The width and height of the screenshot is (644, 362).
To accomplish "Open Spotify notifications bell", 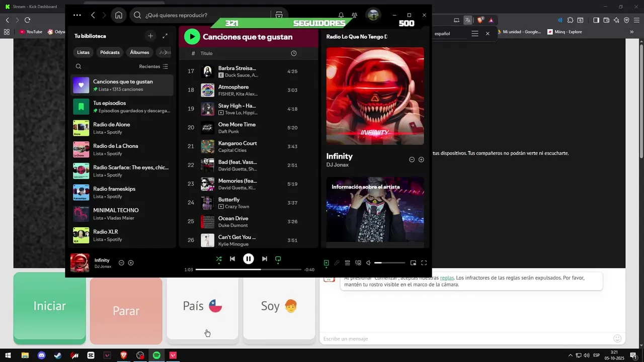I will pos(341,15).
